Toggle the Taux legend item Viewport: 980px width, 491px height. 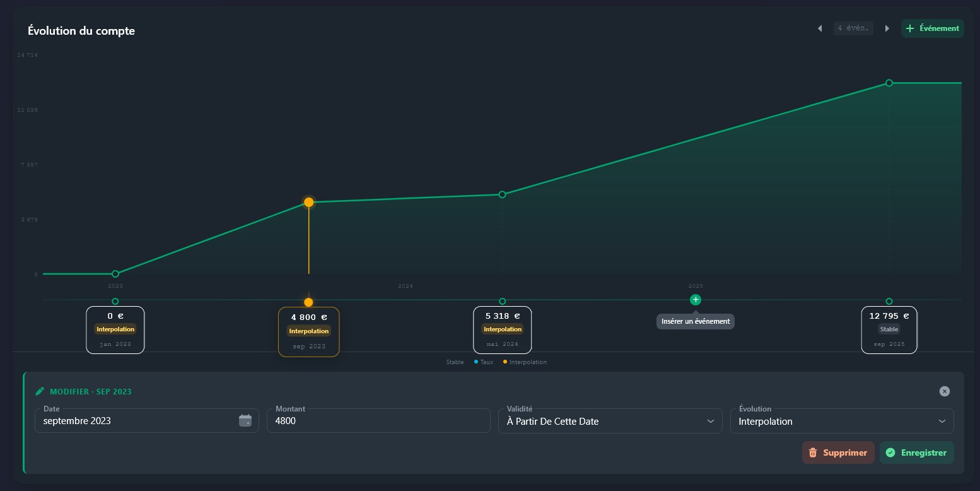click(x=484, y=362)
